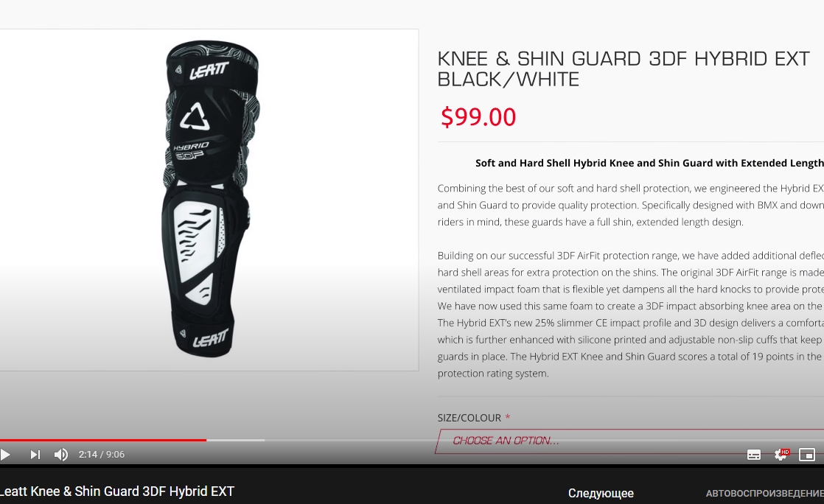Click the 2:14 / 9:06 time display
This screenshot has height=504, width=824.
coord(102,455)
